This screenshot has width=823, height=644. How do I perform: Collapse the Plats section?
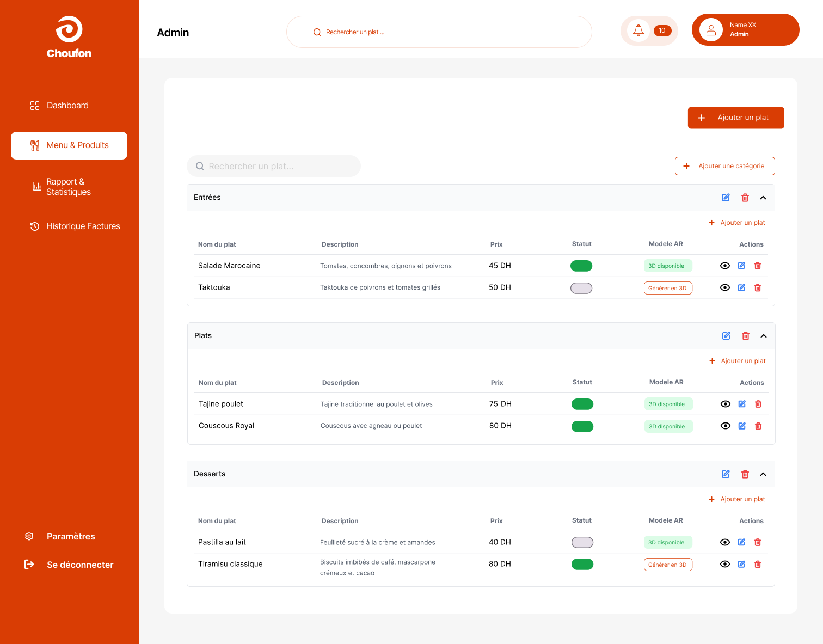coord(764,336)
